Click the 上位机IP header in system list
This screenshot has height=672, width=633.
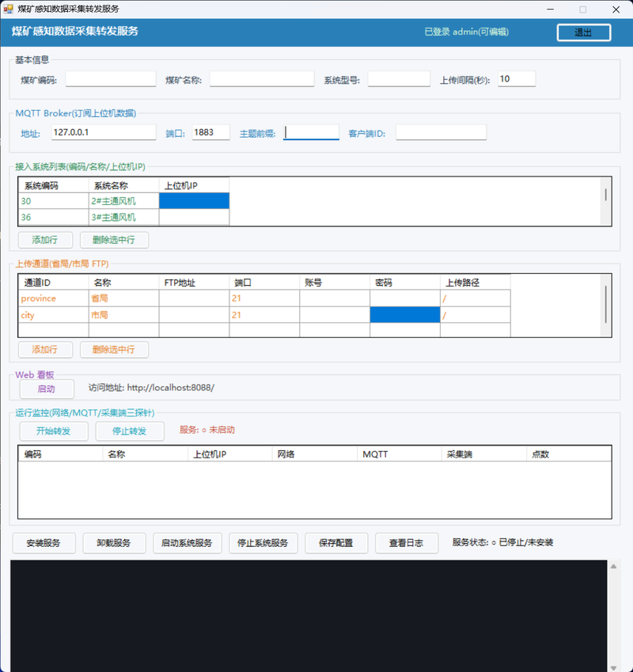pos(194,185)
